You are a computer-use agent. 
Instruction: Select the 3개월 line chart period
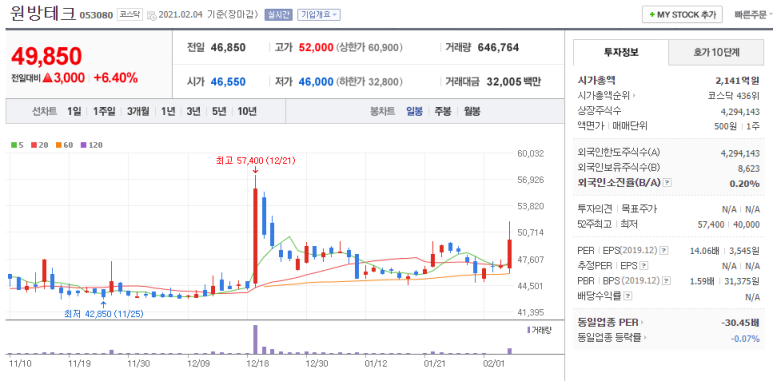pos(138,111)
